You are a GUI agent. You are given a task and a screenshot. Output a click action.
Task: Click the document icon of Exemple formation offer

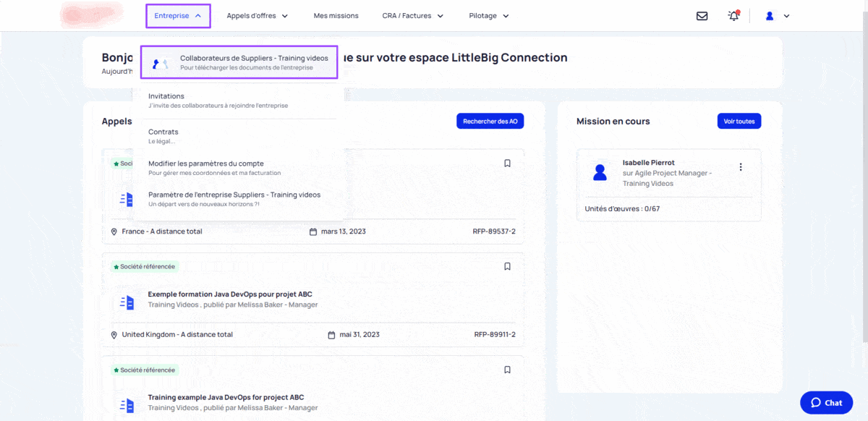point(127,302)
